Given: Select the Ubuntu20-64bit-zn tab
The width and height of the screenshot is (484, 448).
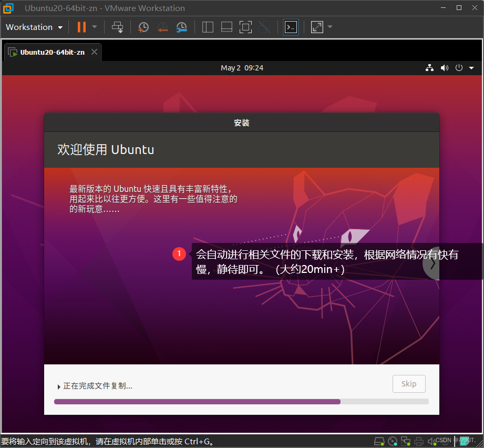Looking at the screenshot, I should (x=52, y=52).
